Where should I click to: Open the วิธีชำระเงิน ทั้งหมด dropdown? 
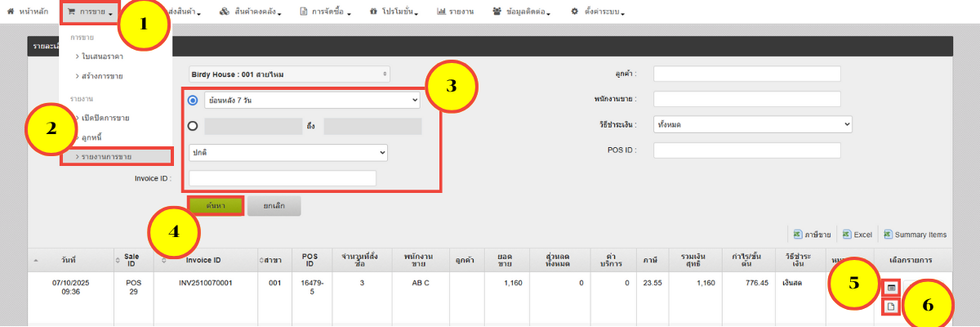753,124
